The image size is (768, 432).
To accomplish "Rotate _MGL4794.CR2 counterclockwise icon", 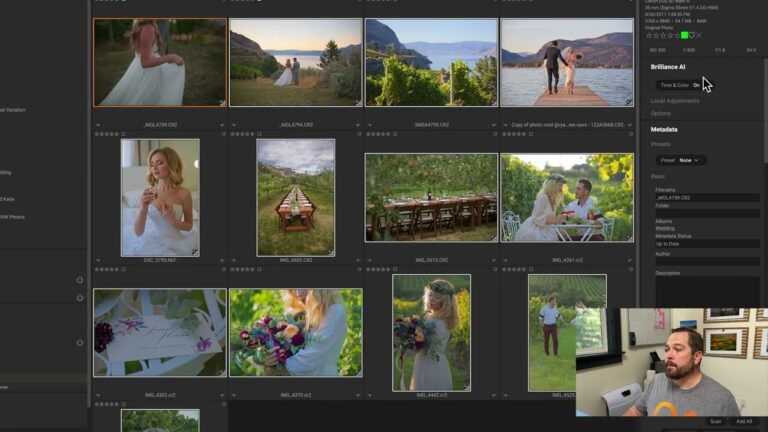I will pos(234,125).
